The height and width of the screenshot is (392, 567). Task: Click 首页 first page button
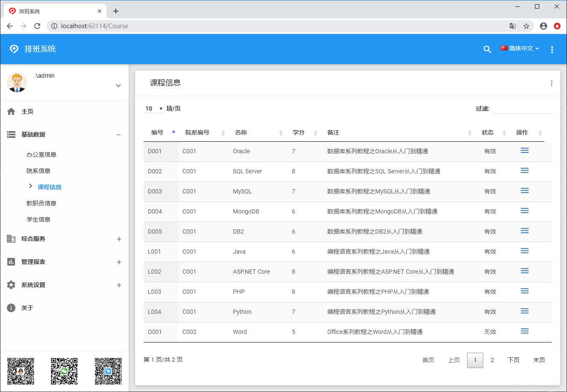coord(428,360)
